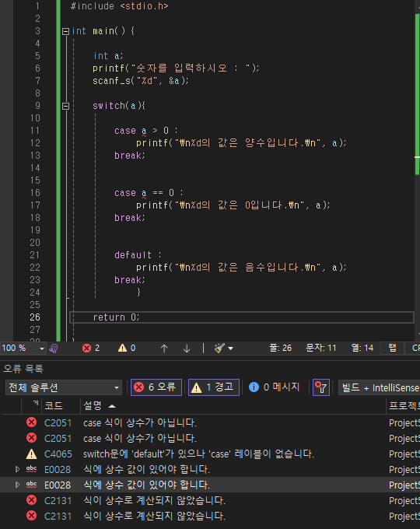This screenshot has width=420, height=529.
Task: Click the underlined 'a' in case a > 0
Action: point(144,131)
